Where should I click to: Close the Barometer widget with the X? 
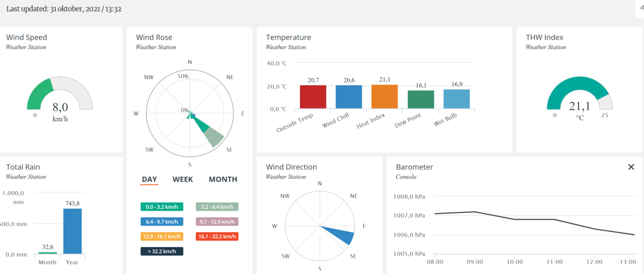pos(631,167)
